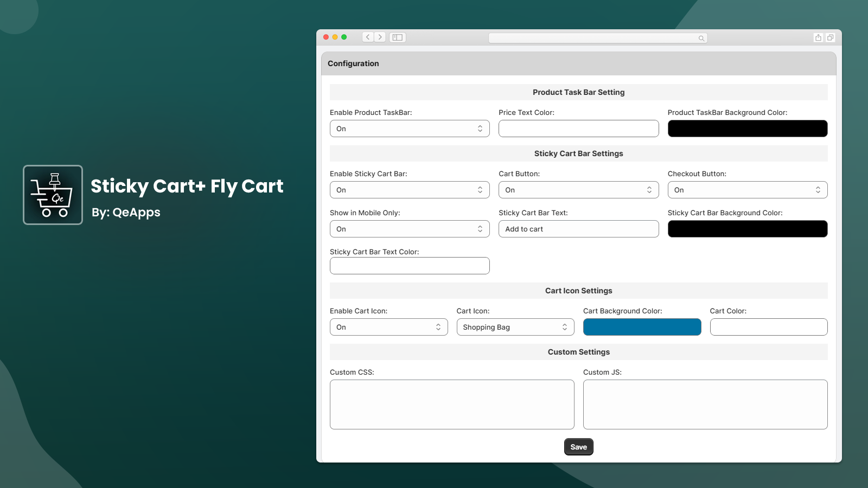This screenshot has width=868, height=488.
Task: Click the tabs overview icon in browser toolbar
Action: pyautogui.click(x=830, y=37)
